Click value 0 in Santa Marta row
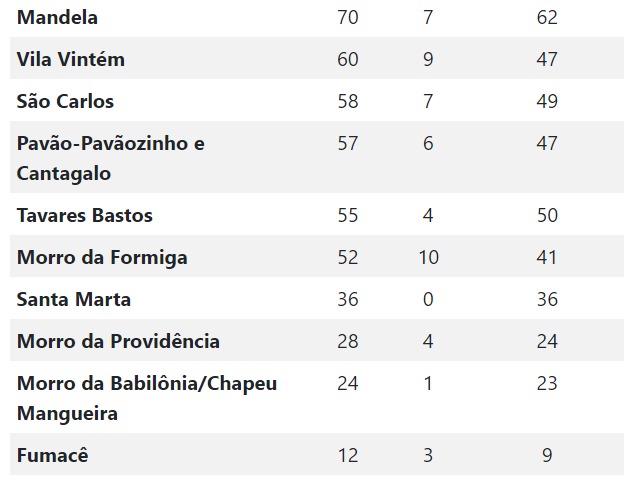 pyautogui.click(x=428, y=299)
